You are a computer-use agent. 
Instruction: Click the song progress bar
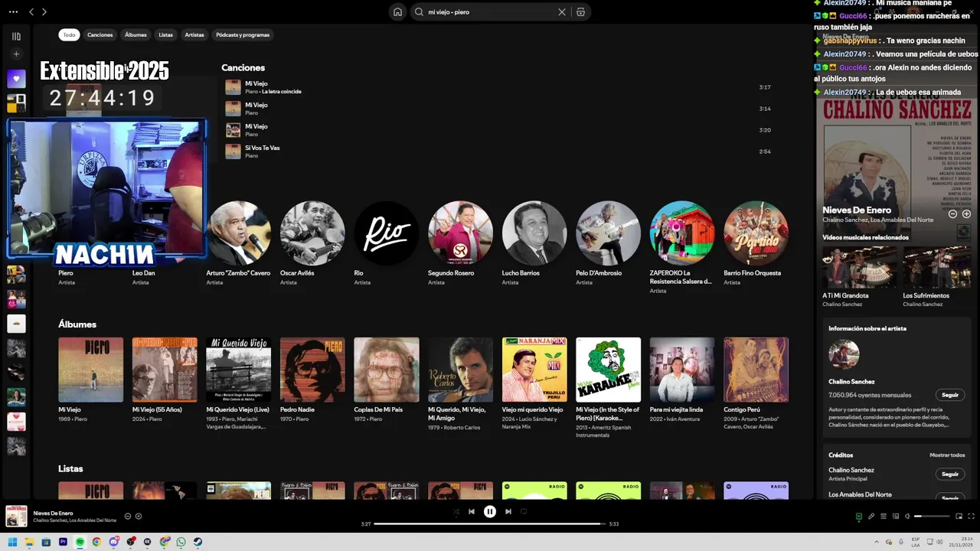[490, 524]
